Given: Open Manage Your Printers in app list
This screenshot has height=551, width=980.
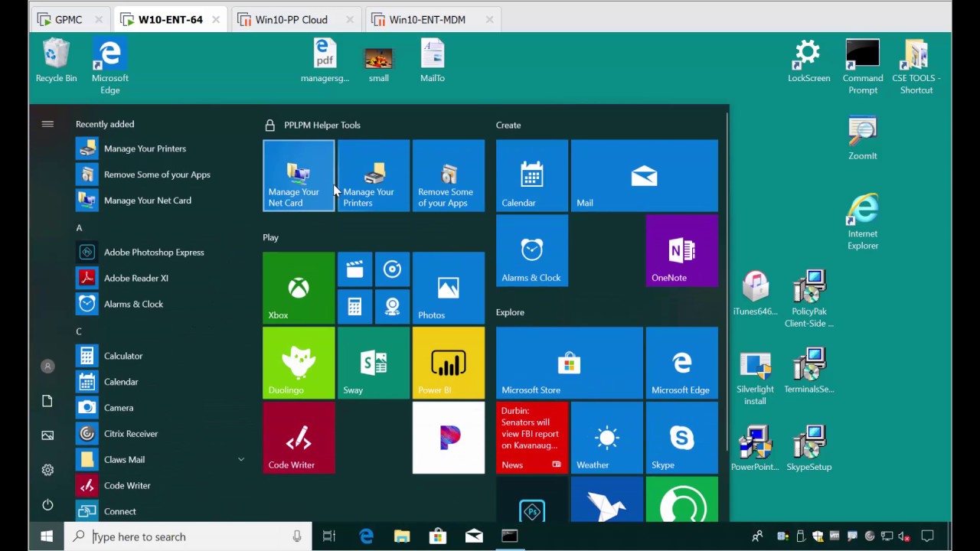Looking at the screenshot, I should click(161, 148).
